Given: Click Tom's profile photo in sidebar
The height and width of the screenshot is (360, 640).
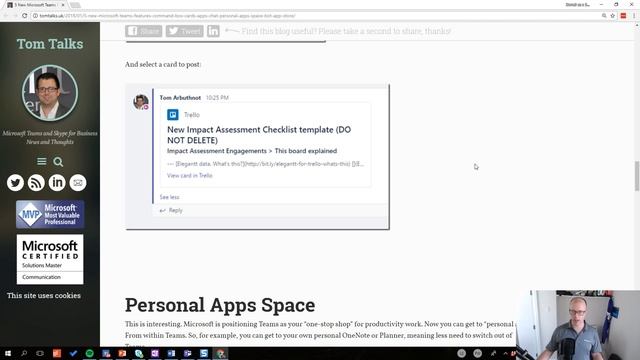Looking at the screenshot, I should pyautogui.click(x=50, y=93).
